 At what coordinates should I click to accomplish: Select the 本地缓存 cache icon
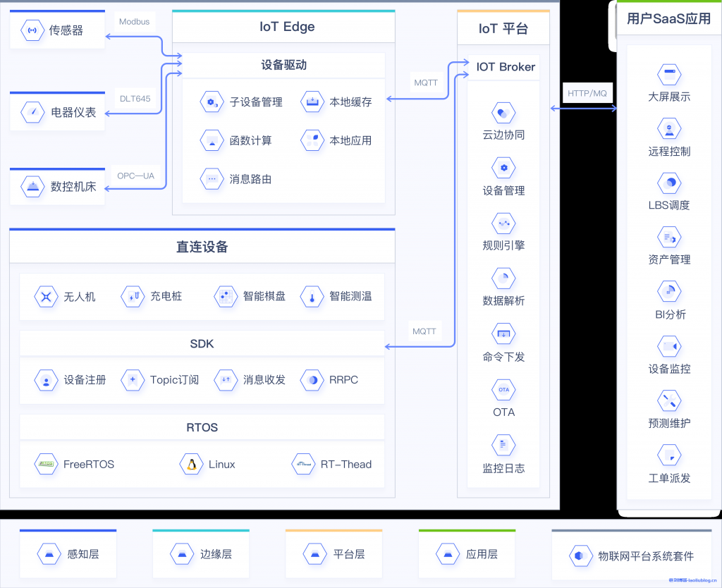(312, 102)
